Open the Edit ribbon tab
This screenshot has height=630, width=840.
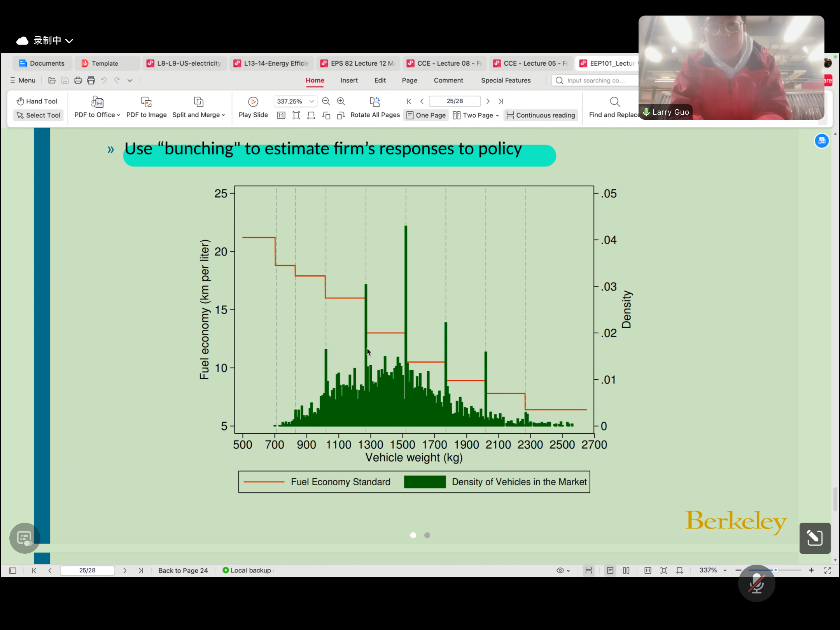pos(380,80)
